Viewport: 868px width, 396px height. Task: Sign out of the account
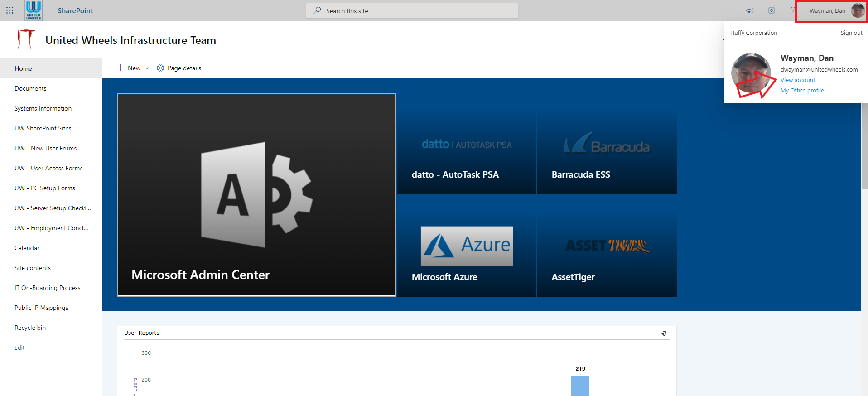[x=851, y=33]
